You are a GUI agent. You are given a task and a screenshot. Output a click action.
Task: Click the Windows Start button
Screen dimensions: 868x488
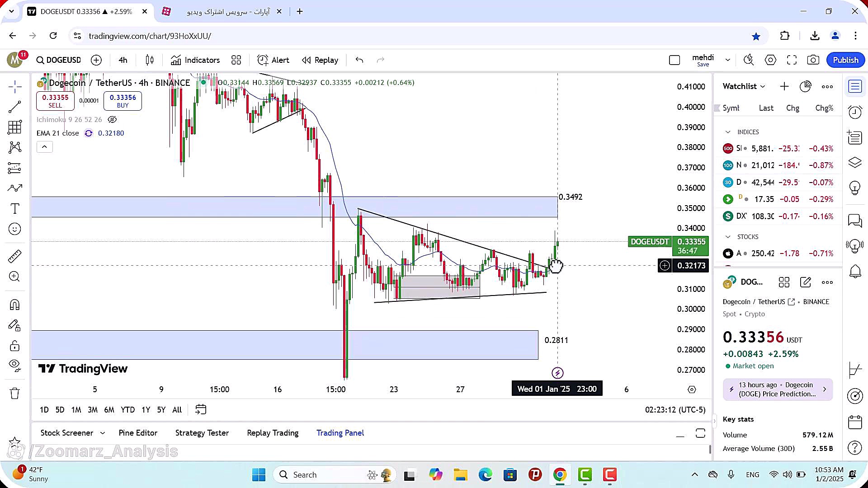pos(259,475)
